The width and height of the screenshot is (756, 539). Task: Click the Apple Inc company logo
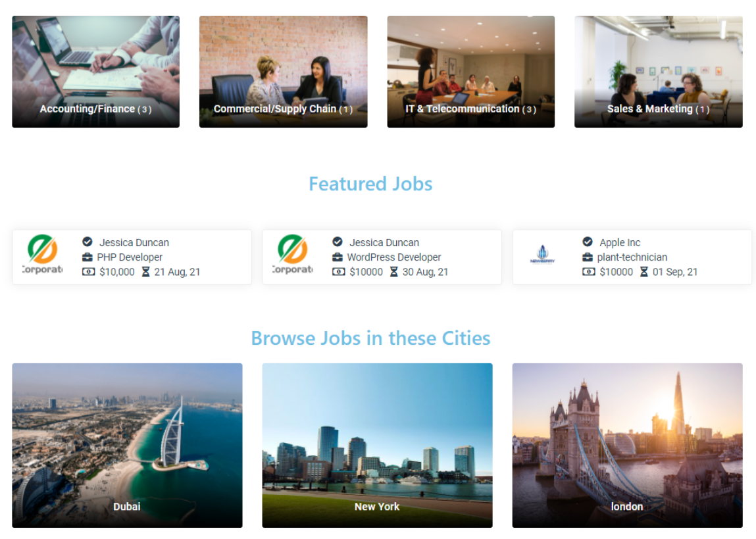click(x=542, y=255)
